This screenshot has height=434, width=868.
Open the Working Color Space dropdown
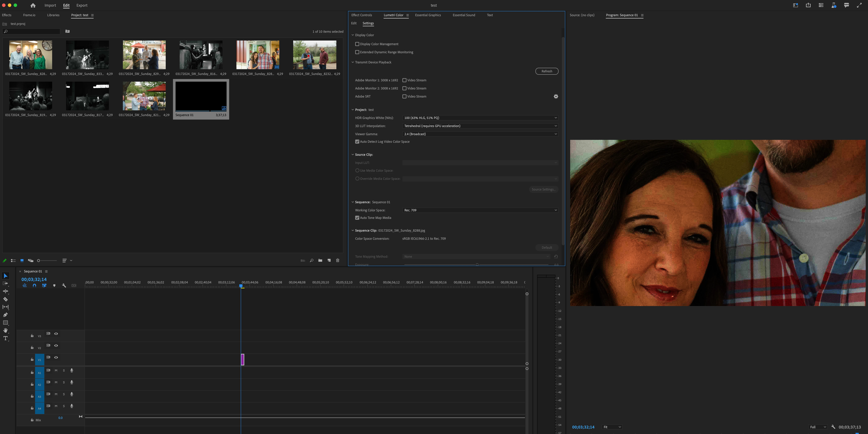480,210
